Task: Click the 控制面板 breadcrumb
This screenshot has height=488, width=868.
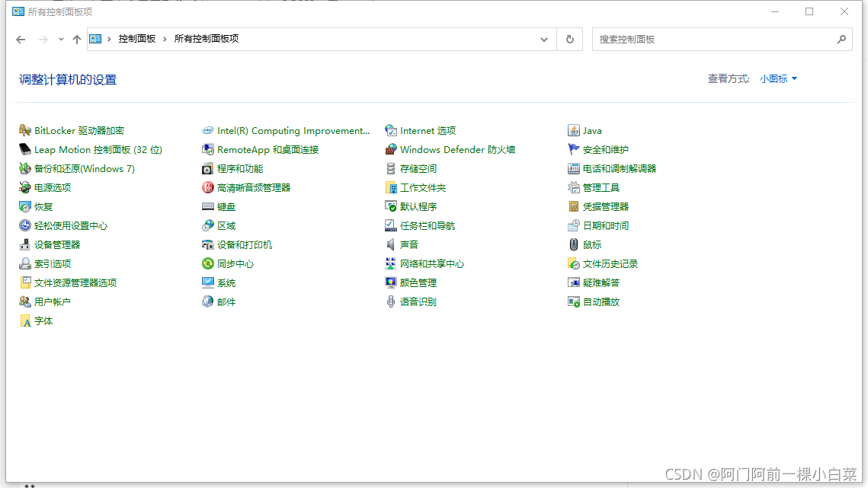Action: [x=136, y=39]
